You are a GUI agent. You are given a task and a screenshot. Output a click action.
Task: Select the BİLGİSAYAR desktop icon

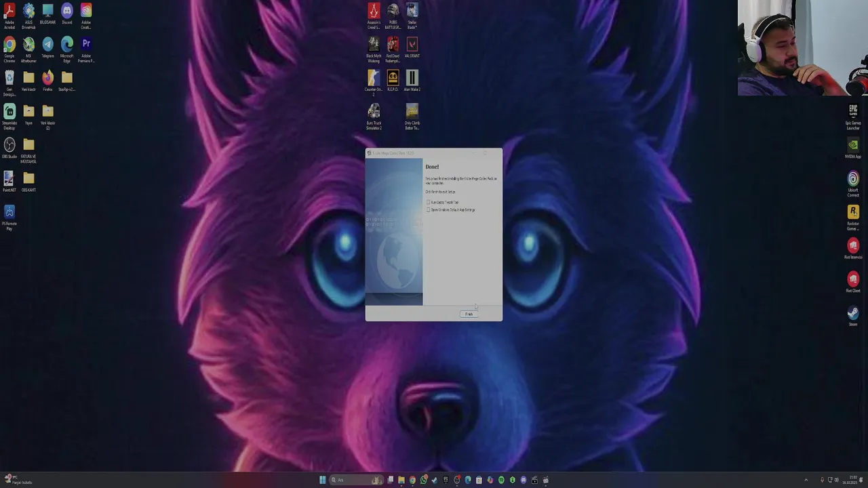pos(47,14)
